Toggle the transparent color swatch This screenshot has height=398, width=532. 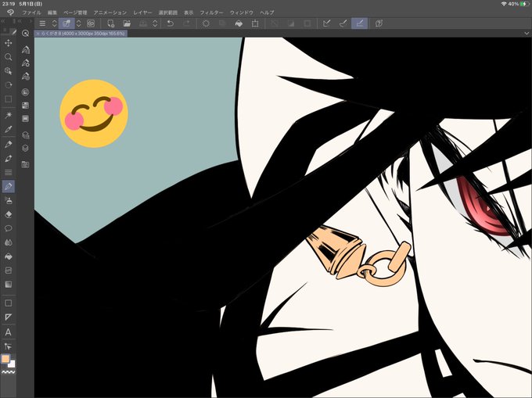pos(9,372)
